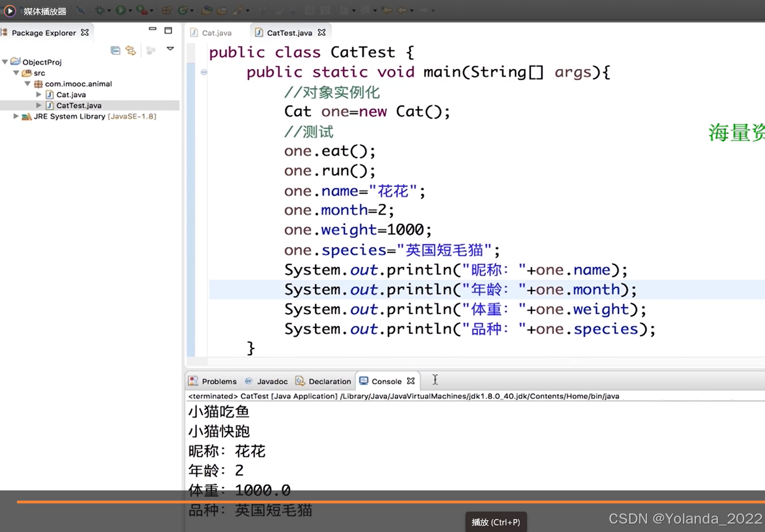Click the "//对象实例化" comment
The image size is (765, 532).
(332, 92)
